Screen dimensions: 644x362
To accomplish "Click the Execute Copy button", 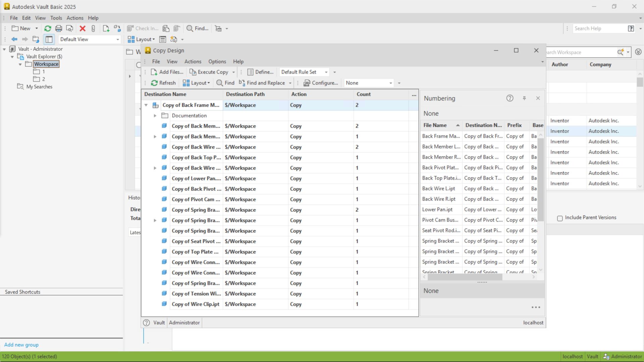I will [x=209, y=72].
